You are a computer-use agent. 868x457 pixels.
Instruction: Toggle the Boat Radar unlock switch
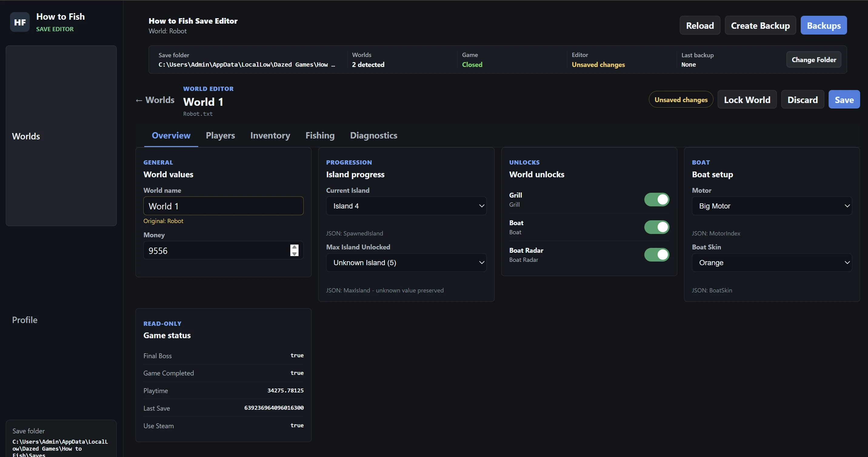656,255
